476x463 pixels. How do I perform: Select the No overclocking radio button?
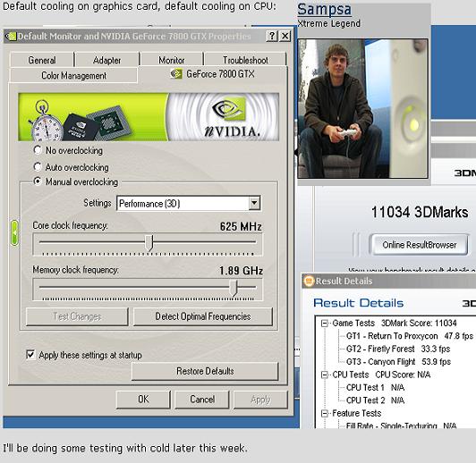tap(38, 150)
